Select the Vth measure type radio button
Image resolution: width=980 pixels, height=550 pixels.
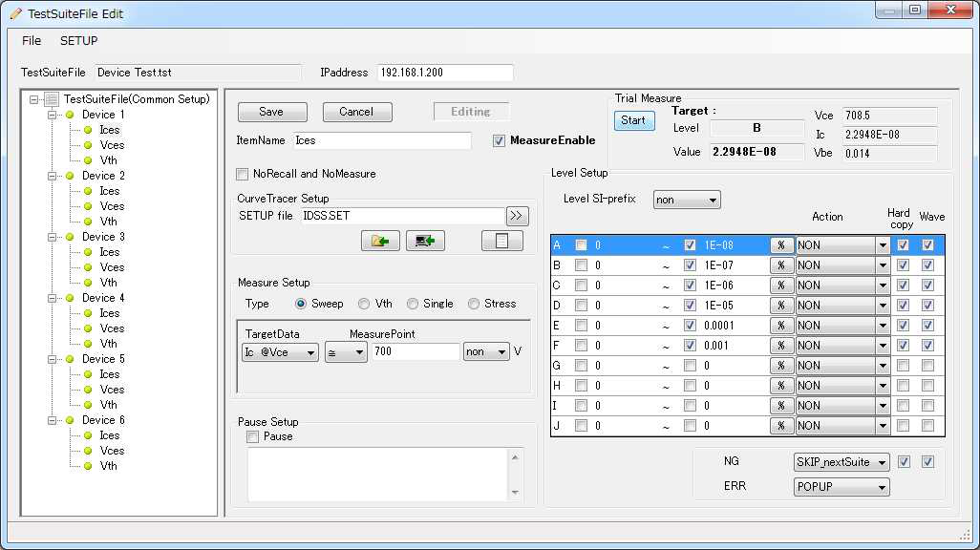[x=364, y=304]
